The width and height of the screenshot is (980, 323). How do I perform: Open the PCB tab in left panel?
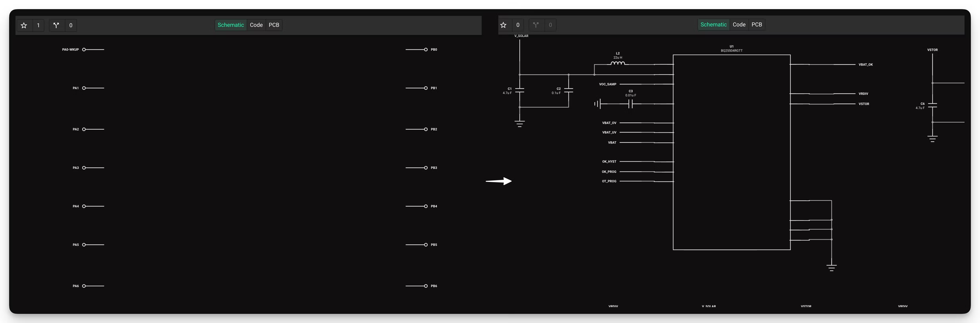pyautogui.click(x=274, y=25)
